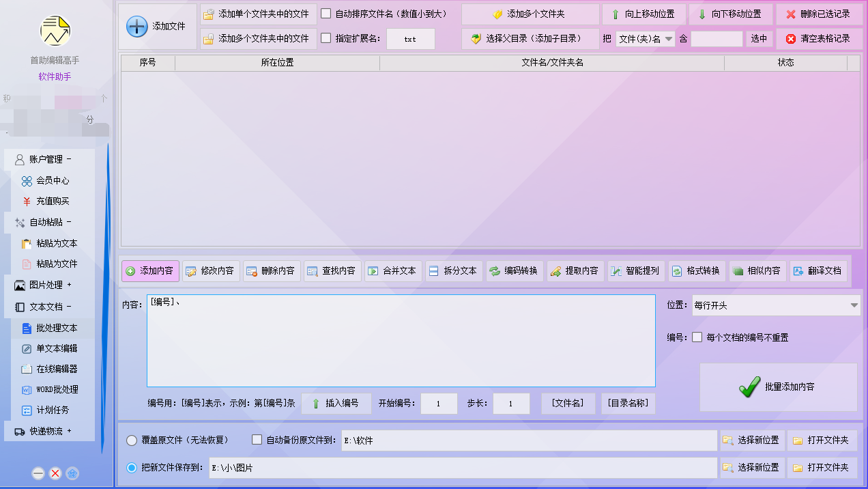The width and height of the screenshot is (868, 489).
Task: Enable 自动排序文件名 checkbox
Action: pos(326,14)
